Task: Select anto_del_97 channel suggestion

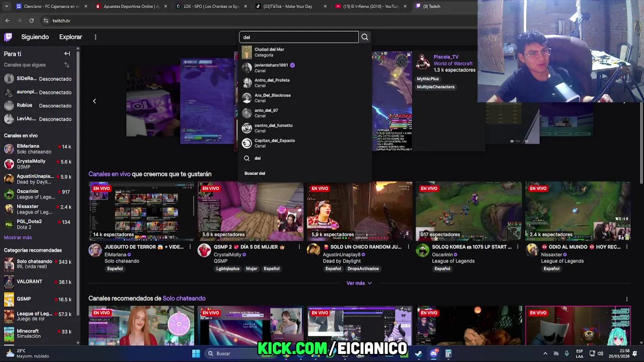Action: click(x=305, y=113)
